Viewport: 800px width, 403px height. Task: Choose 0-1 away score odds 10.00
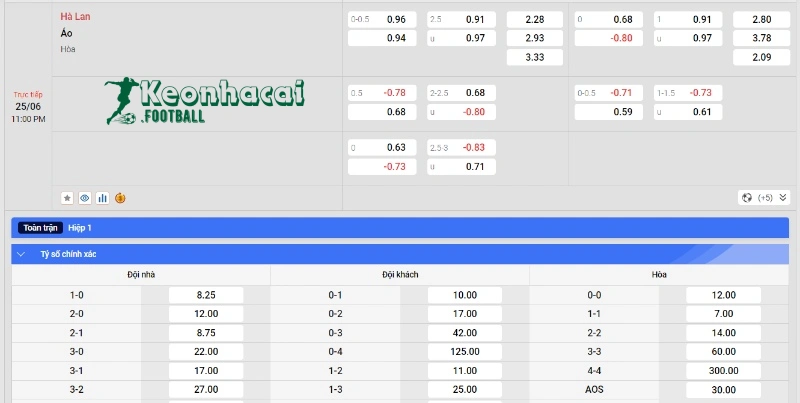point(465,295)
